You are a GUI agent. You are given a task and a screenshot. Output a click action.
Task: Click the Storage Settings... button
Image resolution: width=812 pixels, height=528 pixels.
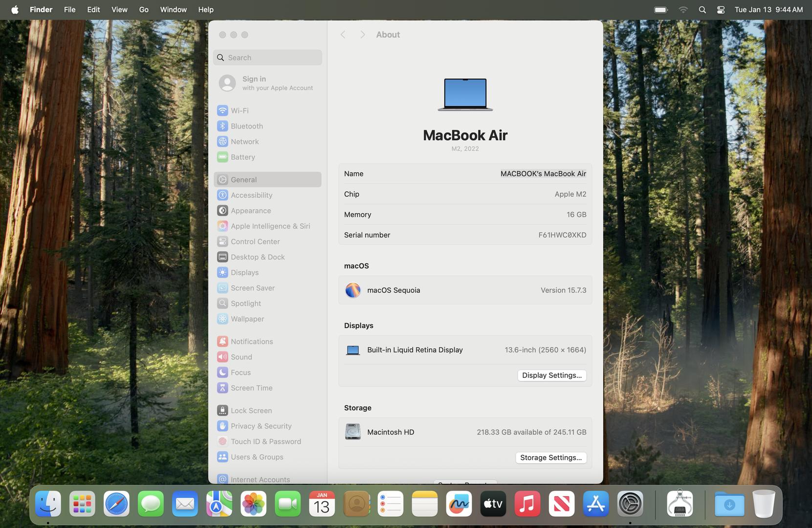point(550,458)
